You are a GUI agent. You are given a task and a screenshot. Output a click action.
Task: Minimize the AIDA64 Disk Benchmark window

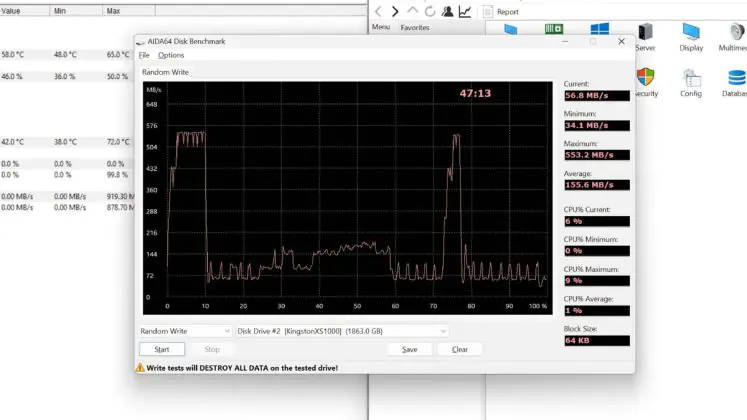pyautogui.click(x=565, y=41)
